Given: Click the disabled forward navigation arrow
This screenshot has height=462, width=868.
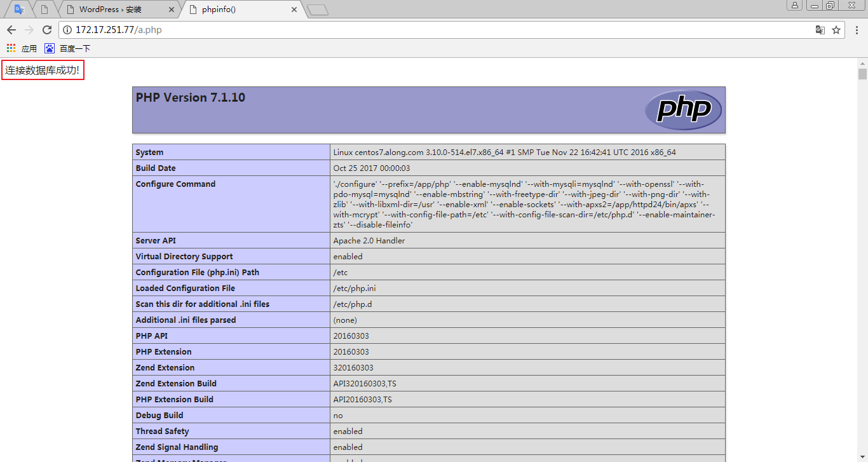Looking at the screenshot, I should click(x=29, y=29).
